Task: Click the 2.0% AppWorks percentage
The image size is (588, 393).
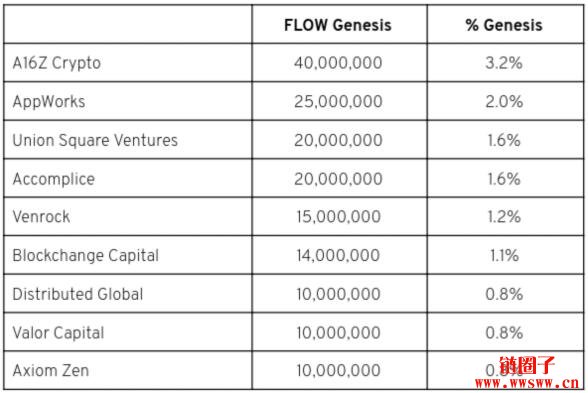Action: 504,102
